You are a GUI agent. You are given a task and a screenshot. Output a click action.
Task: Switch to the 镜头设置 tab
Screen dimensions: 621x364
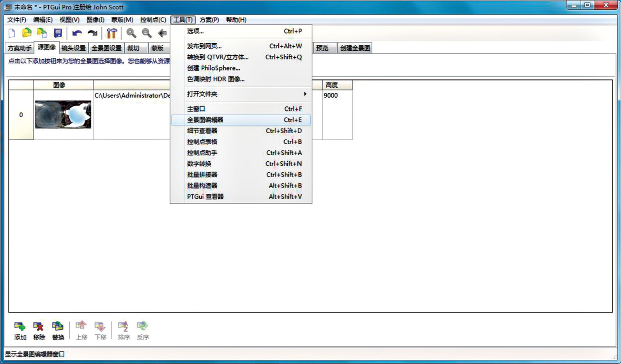tap(74, 48)
